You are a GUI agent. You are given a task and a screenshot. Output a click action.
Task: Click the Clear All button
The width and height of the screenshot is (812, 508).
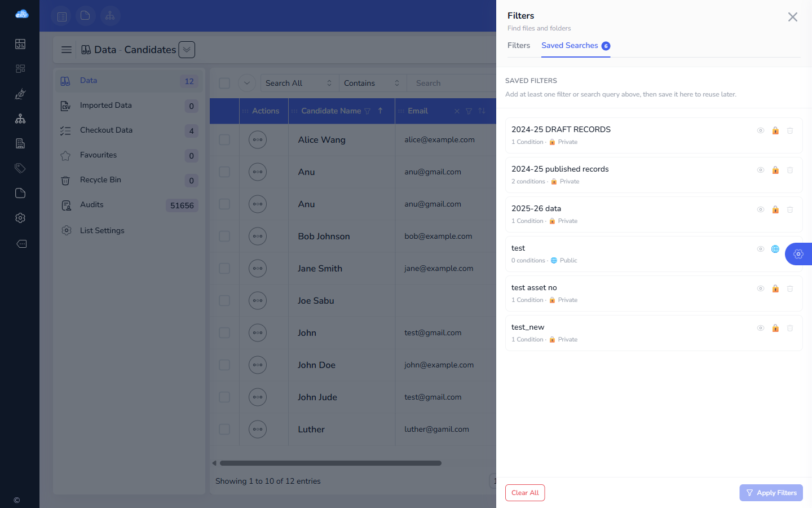[525, 493]
